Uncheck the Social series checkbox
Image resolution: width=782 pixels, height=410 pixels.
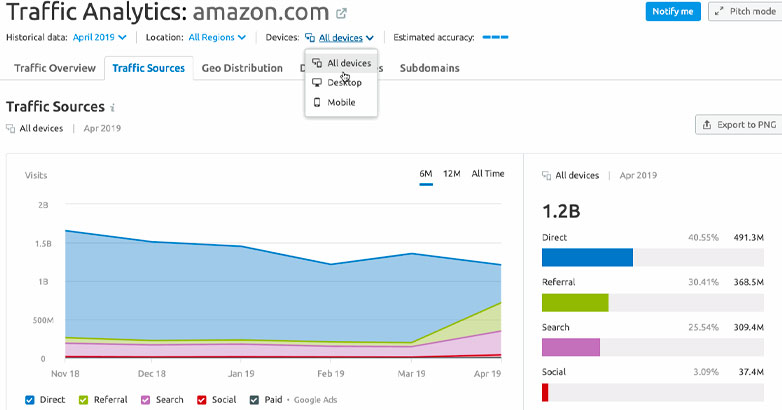pos(201,399)
